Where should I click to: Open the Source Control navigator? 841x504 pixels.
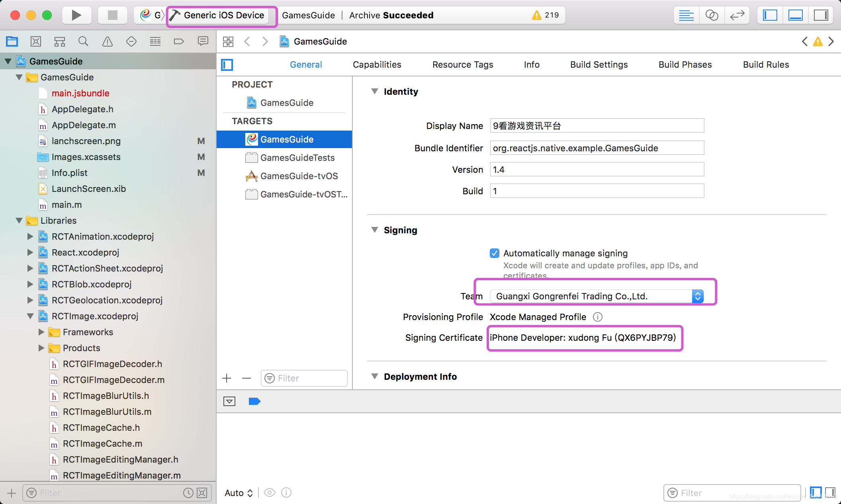point(36,41)
